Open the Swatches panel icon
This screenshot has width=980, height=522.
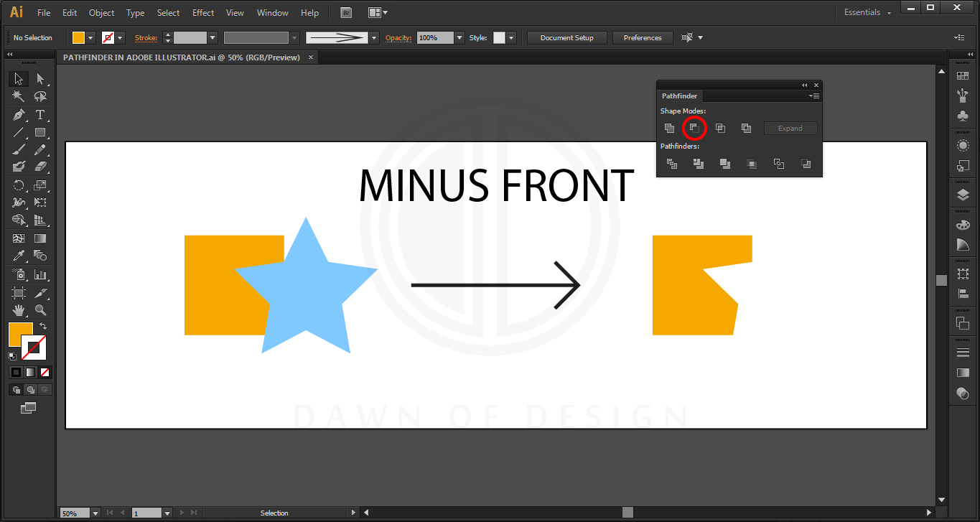(962, 75)
